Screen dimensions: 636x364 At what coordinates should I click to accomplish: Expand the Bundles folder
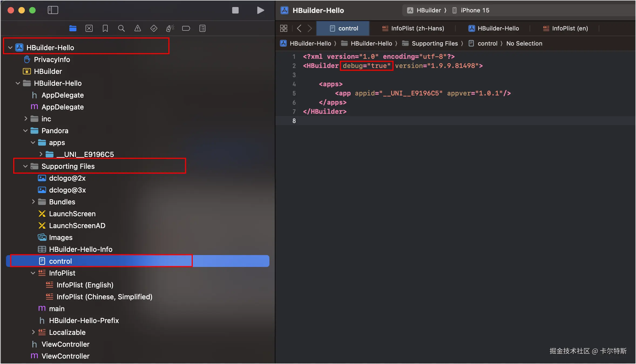coord(33,202)
